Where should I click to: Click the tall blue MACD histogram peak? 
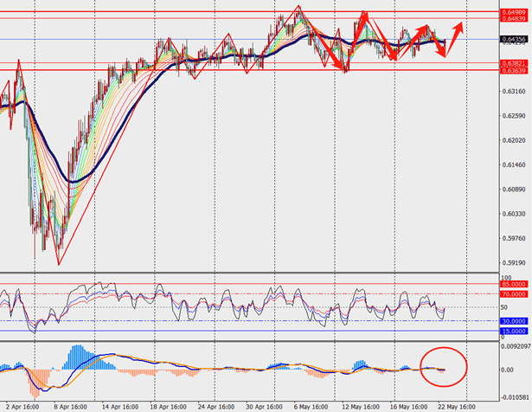[x=77, y=355]
